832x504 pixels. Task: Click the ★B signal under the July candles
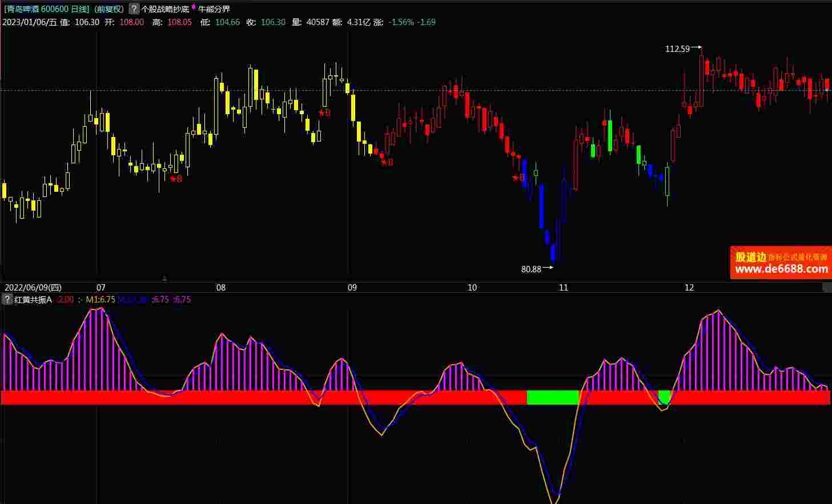pos(176,179)
